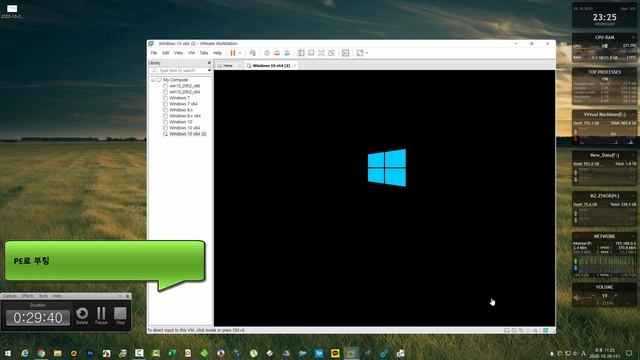Click the green VM status indicator in status bar
This screenshot has width=640, height=360.
[545, 330]
